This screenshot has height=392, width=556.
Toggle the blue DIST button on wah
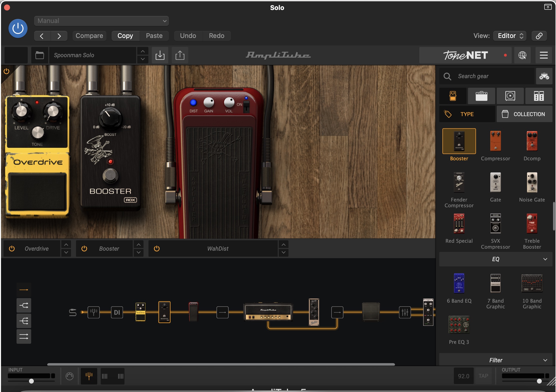193,102
